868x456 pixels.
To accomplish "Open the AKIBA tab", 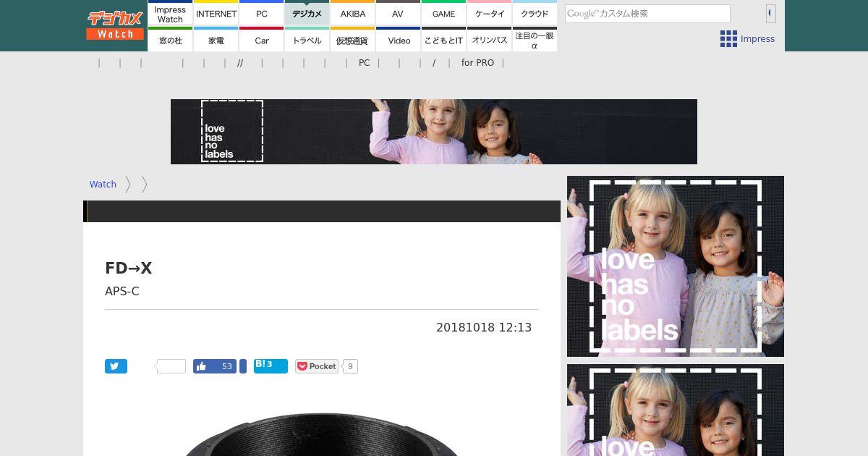I will (x=353, y=13).
